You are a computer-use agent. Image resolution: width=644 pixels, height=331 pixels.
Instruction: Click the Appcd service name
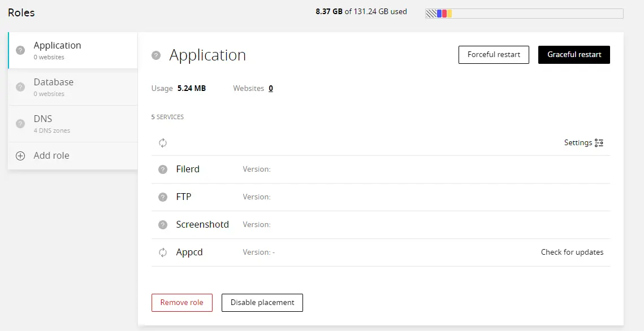pos(189,252)
